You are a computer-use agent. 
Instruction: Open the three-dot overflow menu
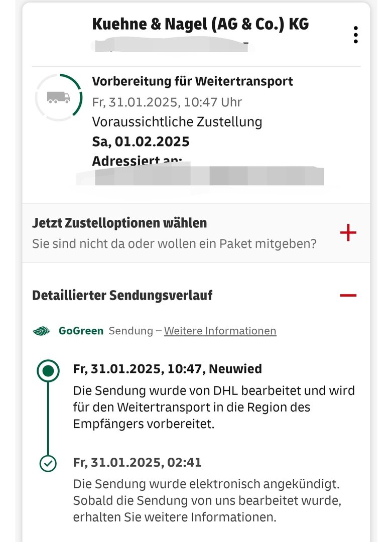(355, 35)
